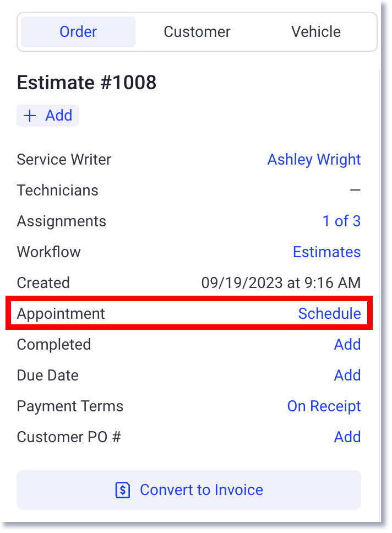Click the Appointment row label
The height and width of the screenshot is (533, 392).
coord(61,313)
